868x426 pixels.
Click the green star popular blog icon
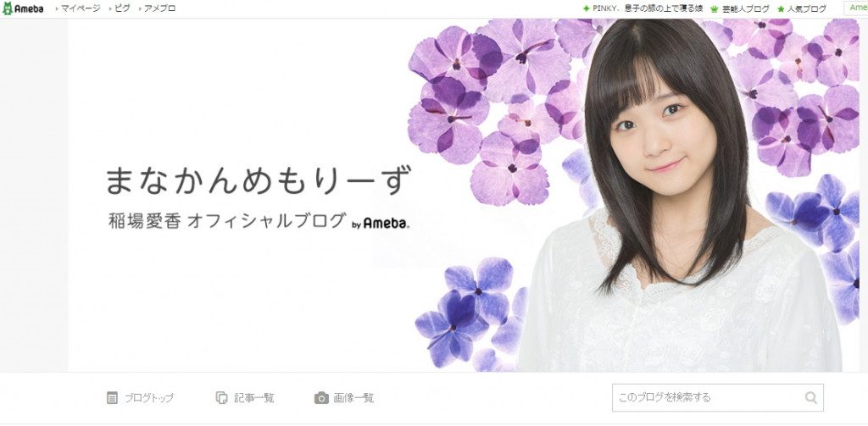[x=781, y=8]
